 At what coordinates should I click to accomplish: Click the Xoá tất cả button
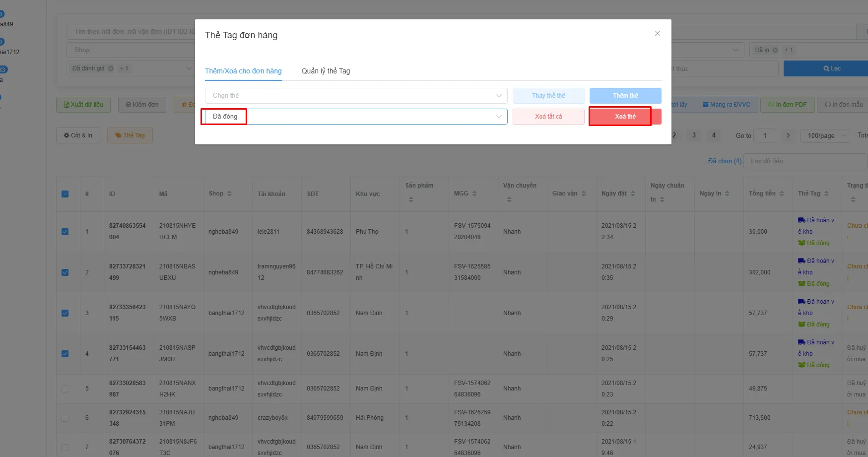(x=548, y=117)
